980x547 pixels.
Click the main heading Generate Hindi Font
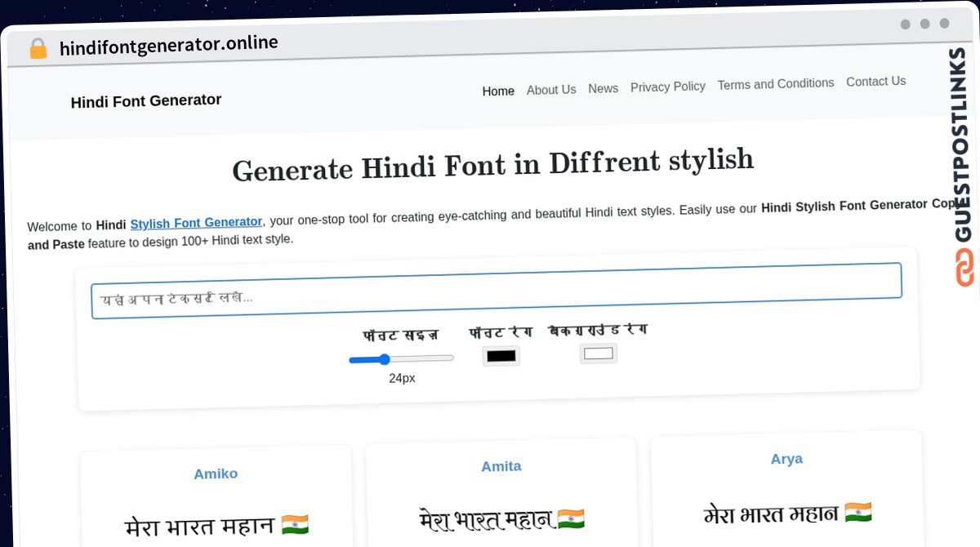click(493, 165)
